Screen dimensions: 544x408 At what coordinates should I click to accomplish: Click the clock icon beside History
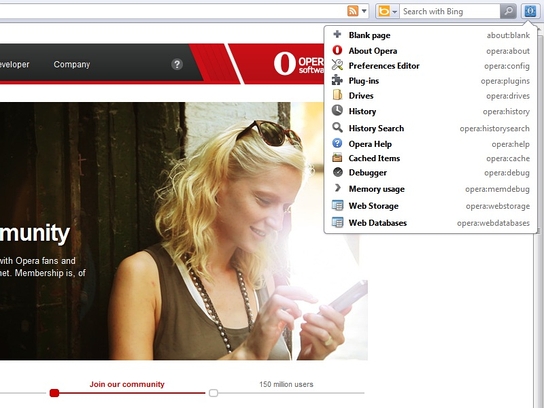(x=337, y=111)
